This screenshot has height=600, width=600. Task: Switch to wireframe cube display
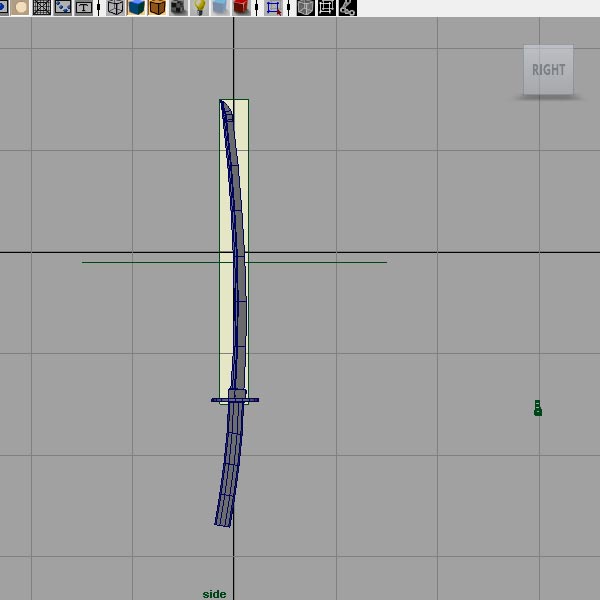(115, 7)
